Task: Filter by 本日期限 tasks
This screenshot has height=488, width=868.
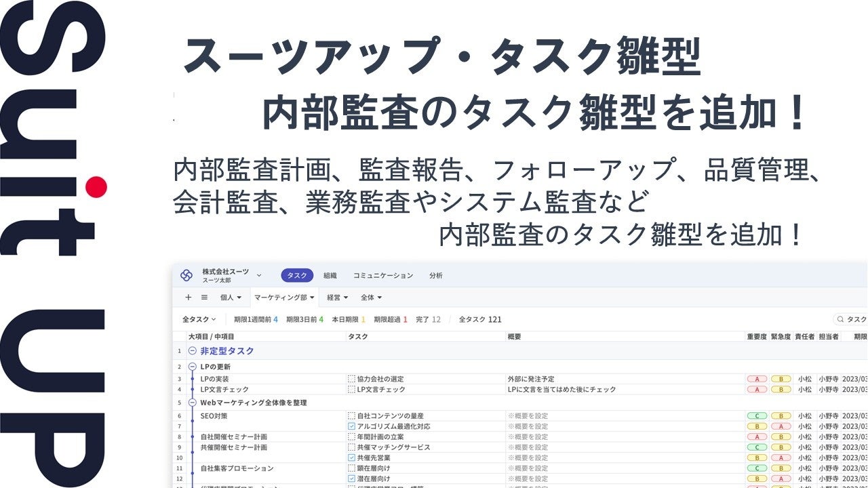Action: click(x=349, y=319)
